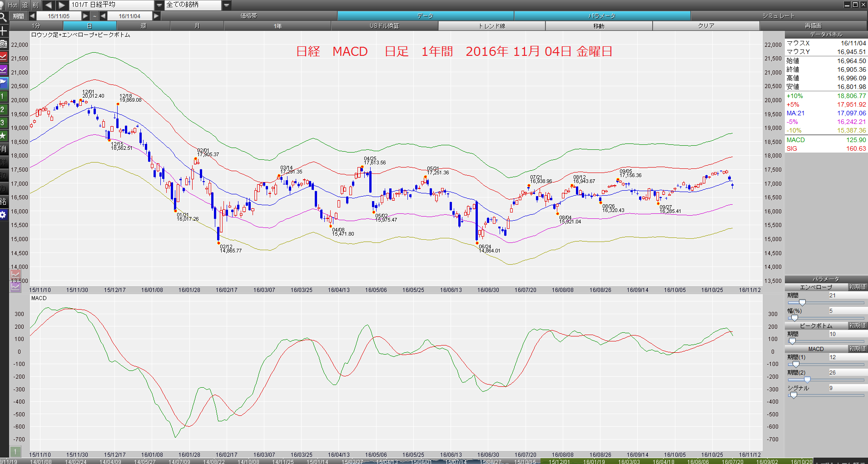Step end date forward arrow
The width and height of the screenshot is (868, 464).
(x=156, y=16)
